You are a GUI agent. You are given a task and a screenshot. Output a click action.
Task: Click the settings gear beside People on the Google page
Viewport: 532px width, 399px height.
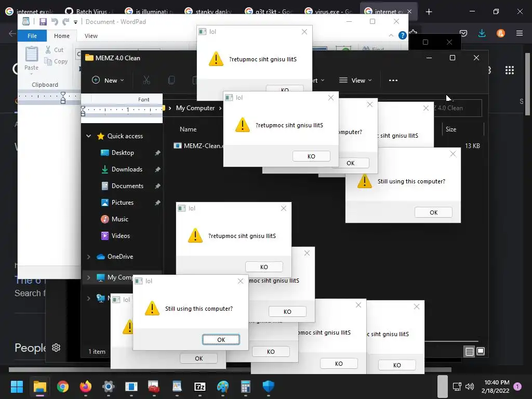56,348
